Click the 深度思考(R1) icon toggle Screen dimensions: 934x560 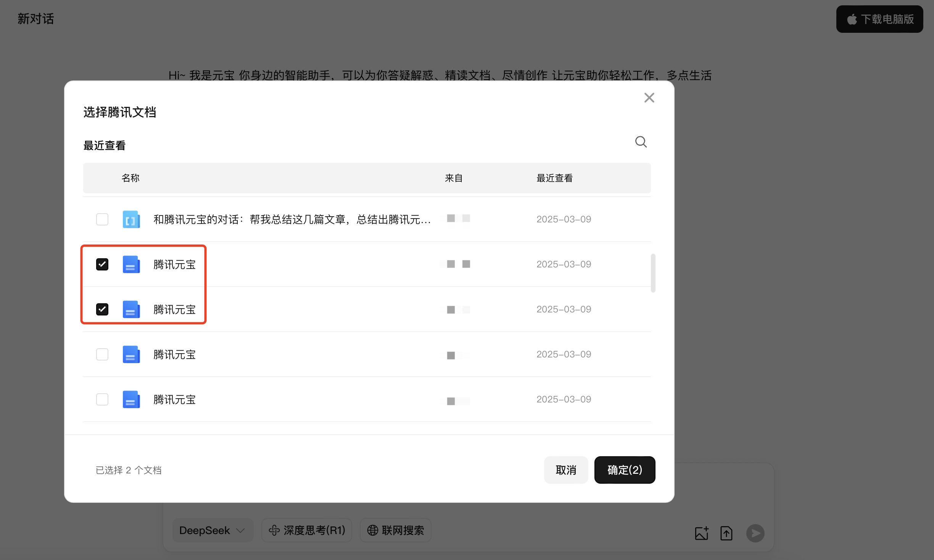tap(274, 530)
